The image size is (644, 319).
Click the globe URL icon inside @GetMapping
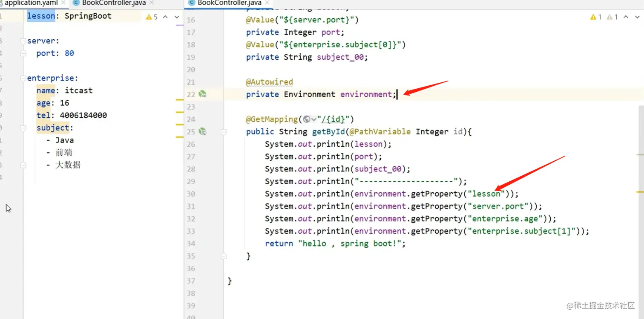click(307, 119)
